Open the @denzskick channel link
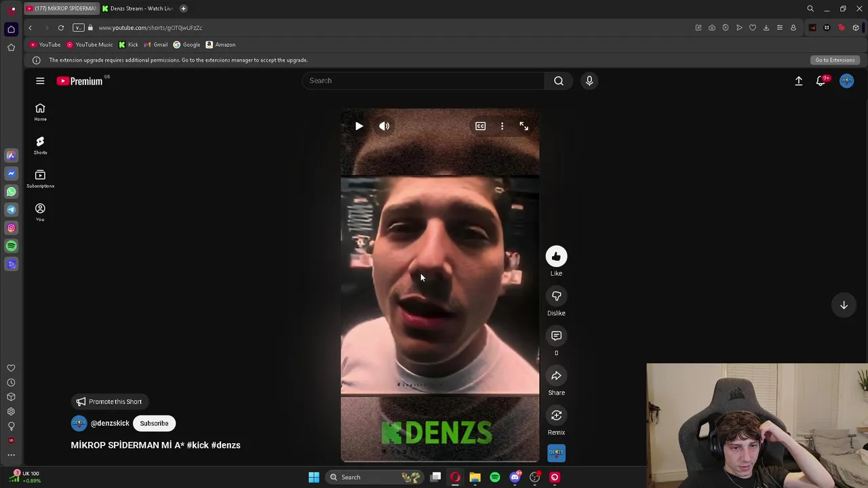 pyautogui.click(x=110, y=424)
